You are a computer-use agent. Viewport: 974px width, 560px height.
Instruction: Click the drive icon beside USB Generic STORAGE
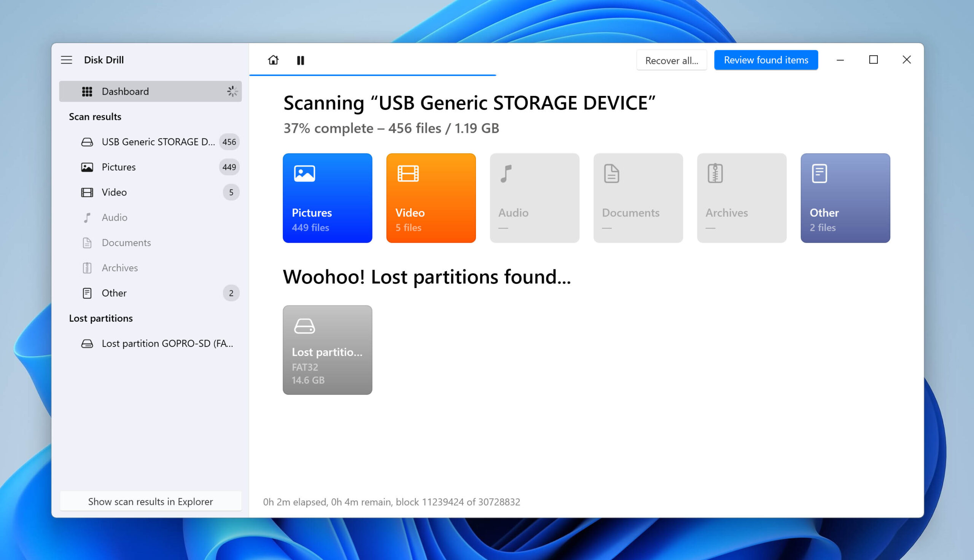pos(87,142)
